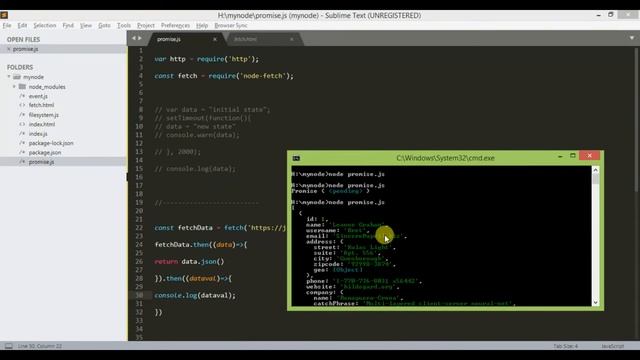Open the Goto menu
This screenshot has height=360, width=640.
pos(104,25)
